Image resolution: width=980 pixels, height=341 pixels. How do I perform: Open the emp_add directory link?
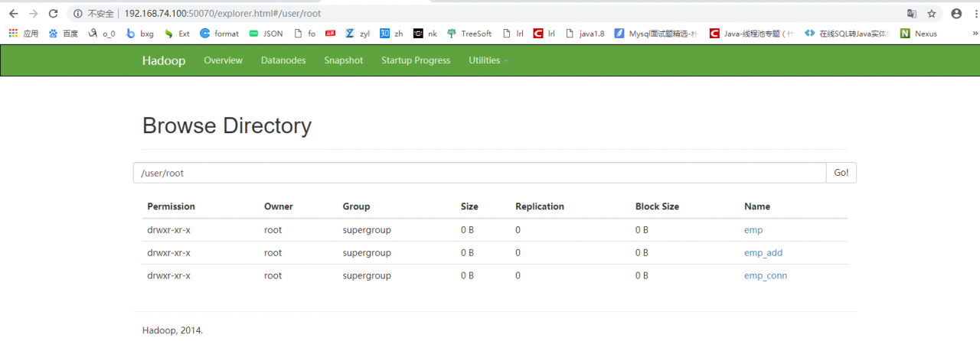[763, 253]
